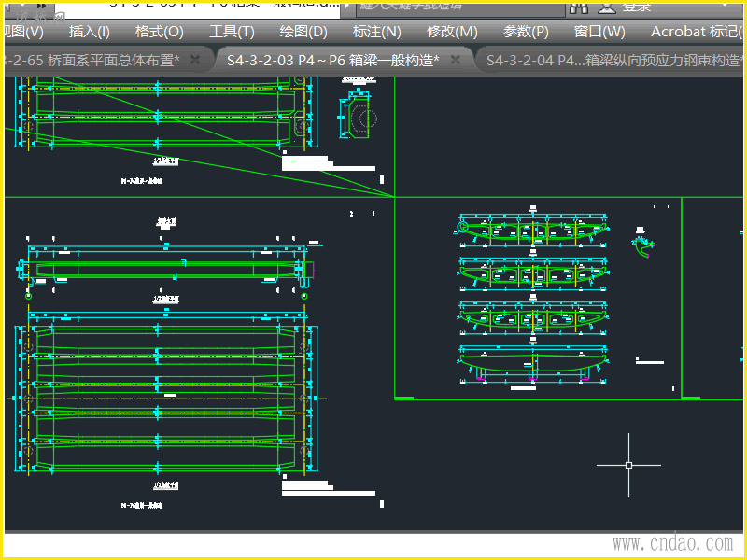Open the 格式(O) menu

point(159,32)
